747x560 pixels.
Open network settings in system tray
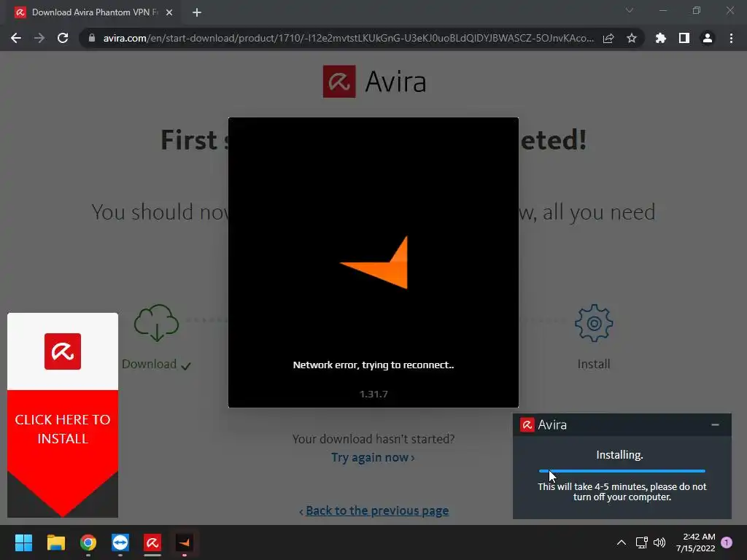pos(642,542)
